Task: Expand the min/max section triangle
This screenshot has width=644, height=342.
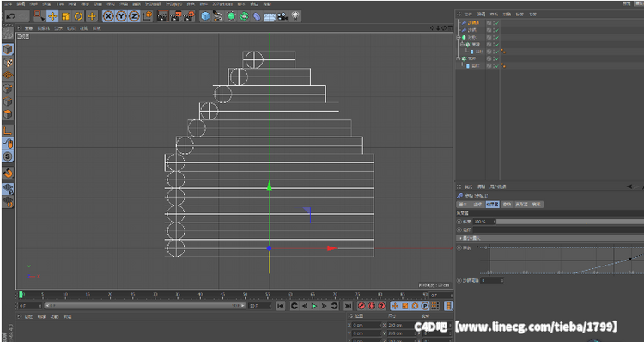Action: [460, 238]
